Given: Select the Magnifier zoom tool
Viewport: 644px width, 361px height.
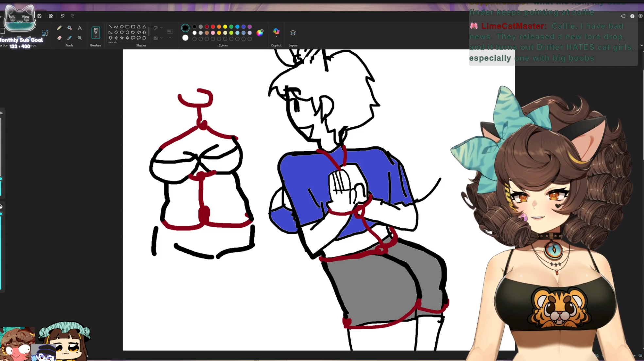Looking at the screenshot, I should click(79, 38).
